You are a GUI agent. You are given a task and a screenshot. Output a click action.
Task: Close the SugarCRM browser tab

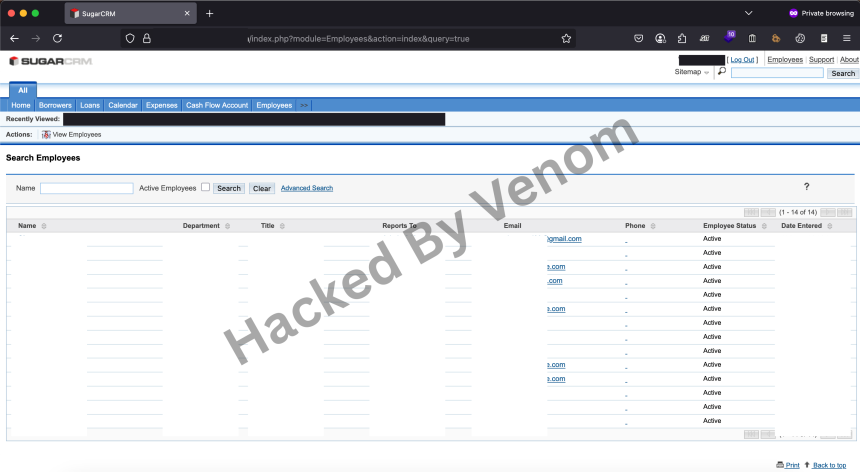coord(187,13)
